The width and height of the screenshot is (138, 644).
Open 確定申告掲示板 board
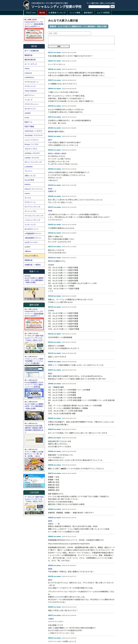34,60
